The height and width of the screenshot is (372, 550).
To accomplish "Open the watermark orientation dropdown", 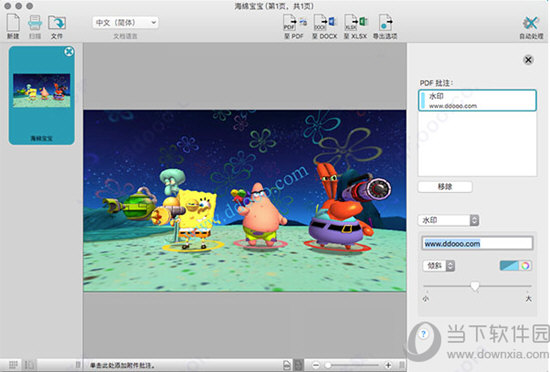I will point(439,266).
